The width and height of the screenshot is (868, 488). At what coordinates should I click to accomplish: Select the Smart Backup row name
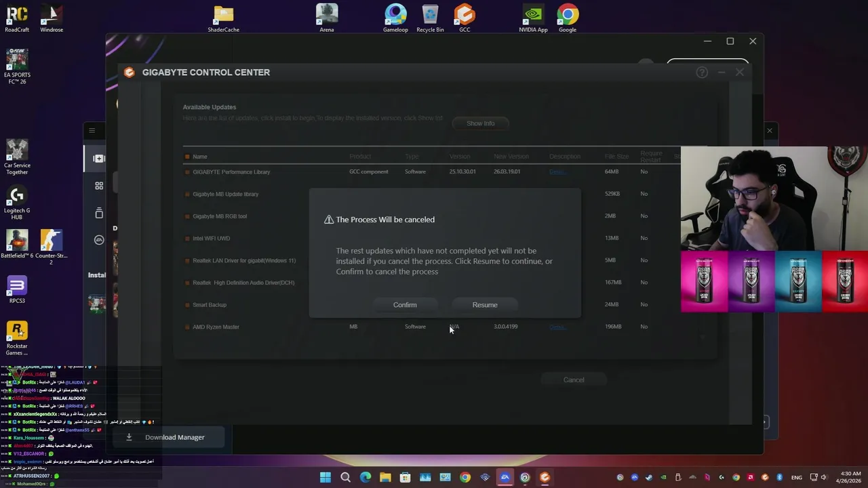pos(210,305)
